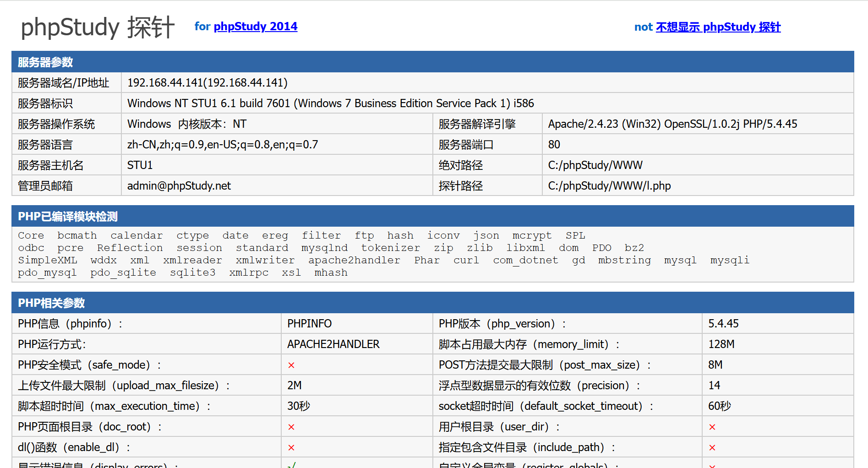This screenshot has height=468, width=868.
Task: Click the PHP已编译模块检测 section header
Action: (67, 217)
